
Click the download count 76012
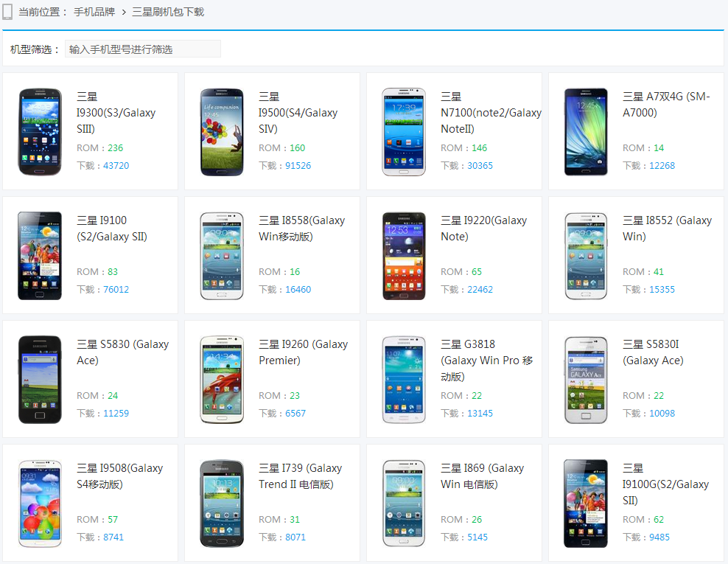pyautogui.click(x=116, y=290)
